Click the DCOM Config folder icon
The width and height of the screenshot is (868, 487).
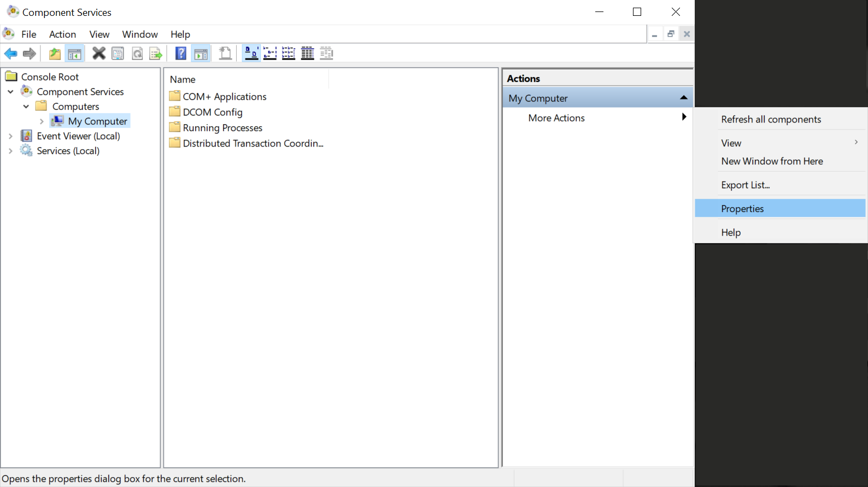[x=175, y=112]
